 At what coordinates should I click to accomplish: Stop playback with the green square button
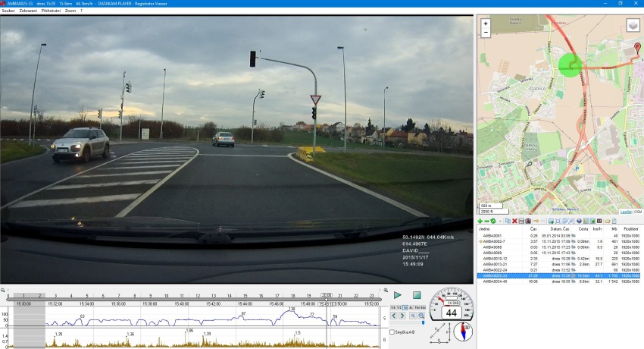[x=417, y=295]
